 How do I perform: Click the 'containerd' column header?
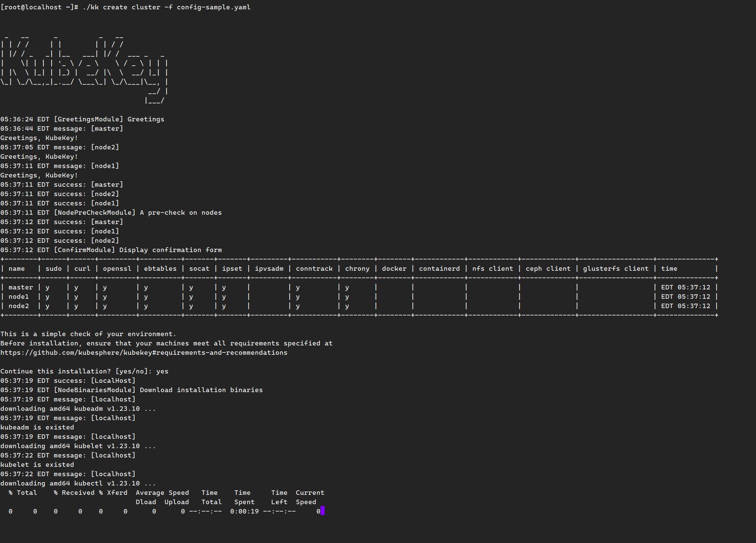[439, 269]
